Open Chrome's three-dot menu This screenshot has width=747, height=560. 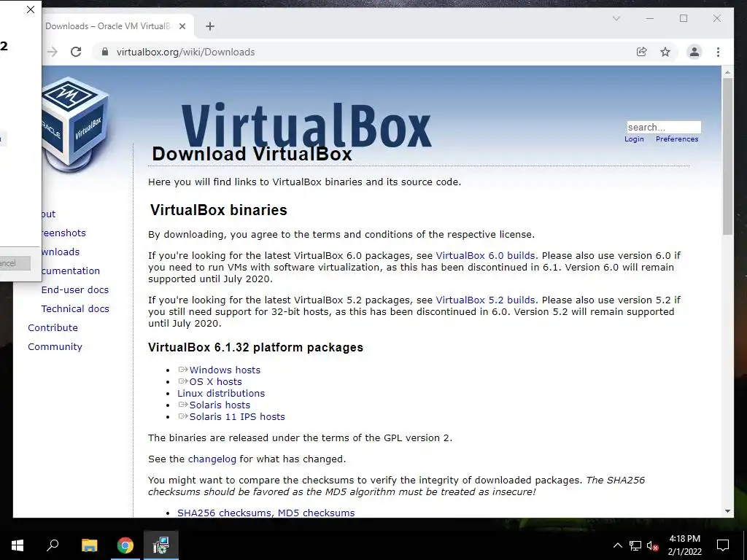(x=718, y=52)
